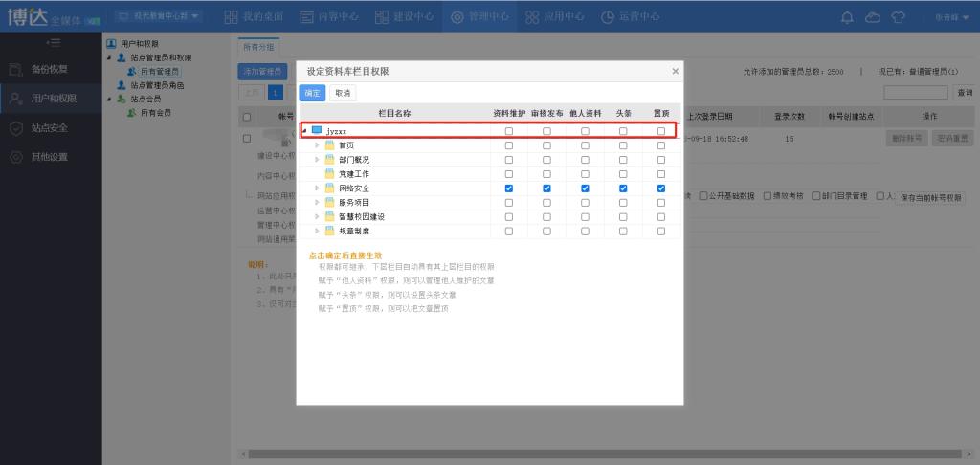Click the 备份恢复 sidebar icon

point(16,69)
